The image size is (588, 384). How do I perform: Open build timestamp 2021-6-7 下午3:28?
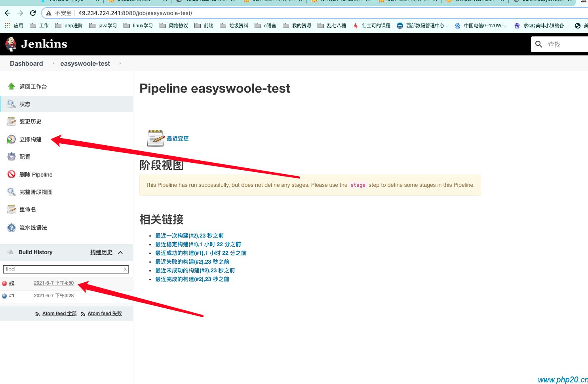coord(54,296)
